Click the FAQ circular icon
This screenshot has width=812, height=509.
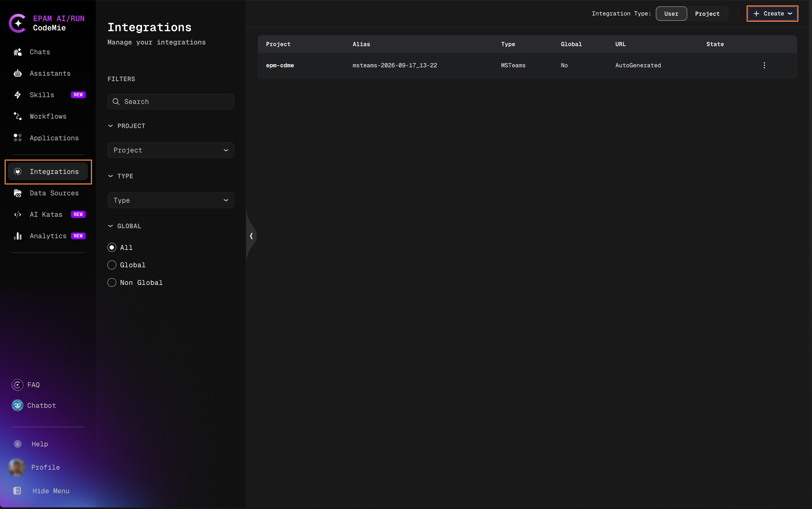18,385
